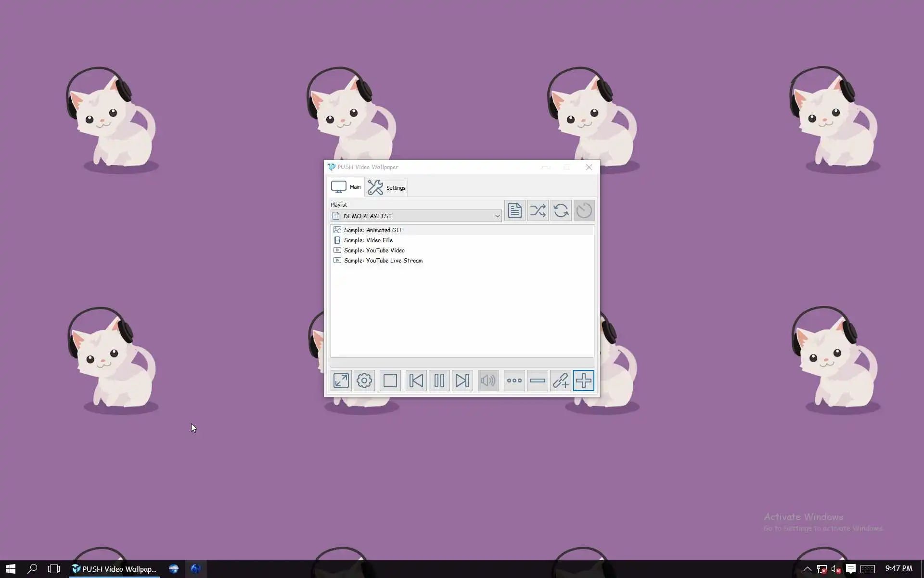The image size is (924, 578).
Task: Select Sample: YouTube Live Stream item
Action: [x=383, y=261]
